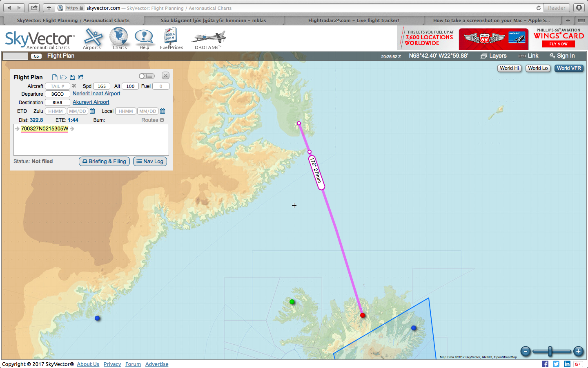Toggle the flight plan list view switch
The width and height of the screenshot is (588, 368).
146,76
